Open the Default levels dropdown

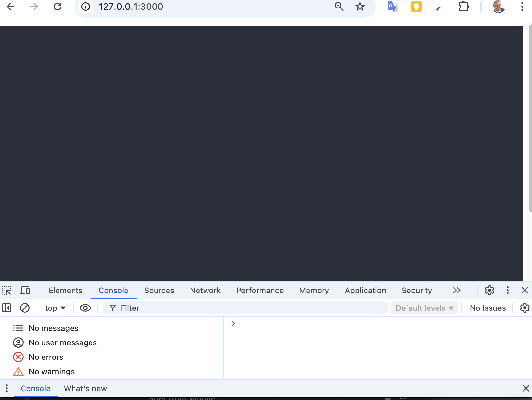424,308
